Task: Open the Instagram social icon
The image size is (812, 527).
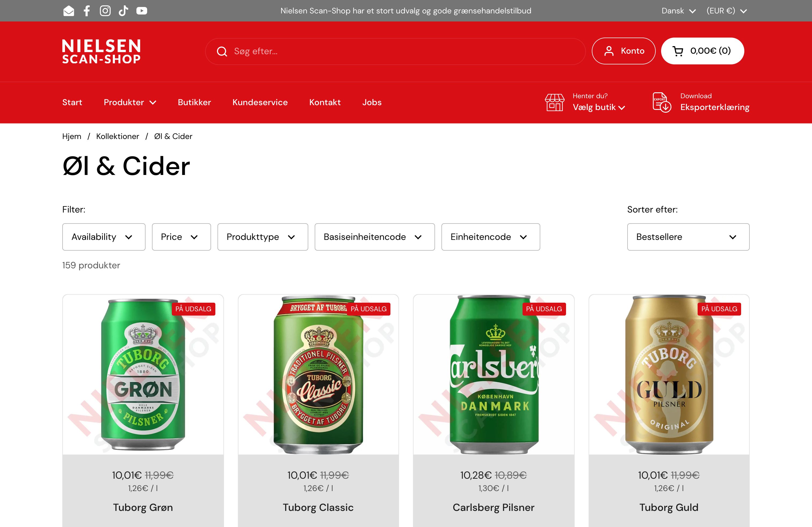Action: (105, 11)
